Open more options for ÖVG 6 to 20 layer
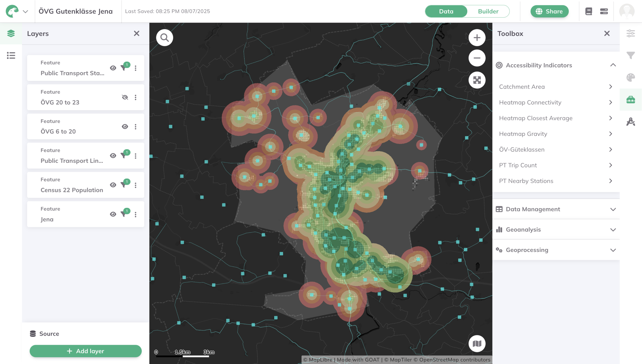642x364 pixels. click(x=136, y=127)
